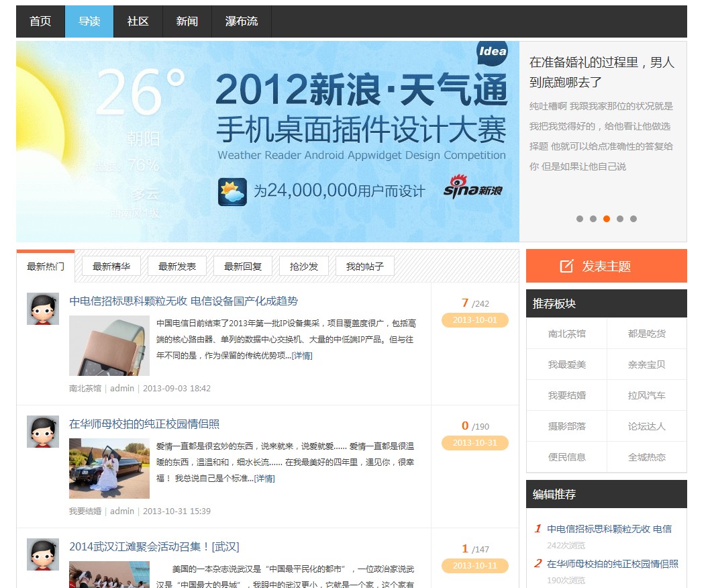Click the pencil icon in 发表主题
The height and width of the screenshot is (588, 712).
click(566, 266)
